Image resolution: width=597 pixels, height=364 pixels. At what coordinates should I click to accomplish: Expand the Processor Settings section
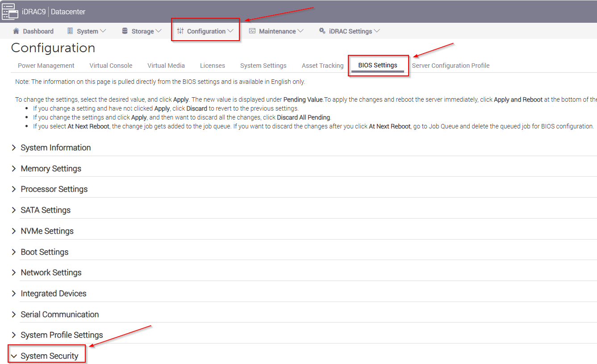click(x=54, y=189)
